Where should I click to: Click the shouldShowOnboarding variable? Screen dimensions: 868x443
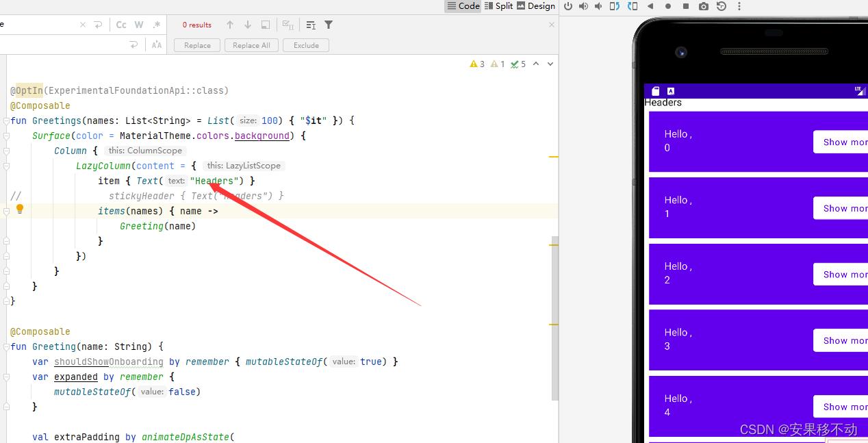pos(109,362)
